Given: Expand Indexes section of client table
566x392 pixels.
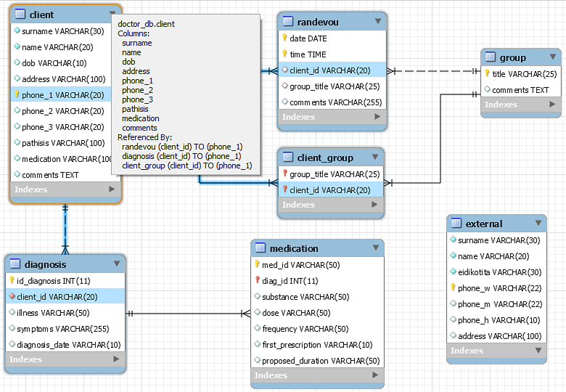Looking at the screenshot, I should (x=112, y=189).
